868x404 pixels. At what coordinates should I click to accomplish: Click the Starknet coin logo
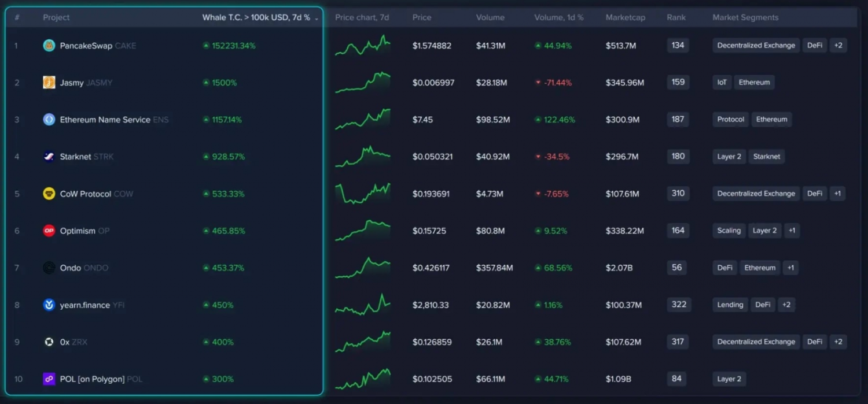coord(49,157)
